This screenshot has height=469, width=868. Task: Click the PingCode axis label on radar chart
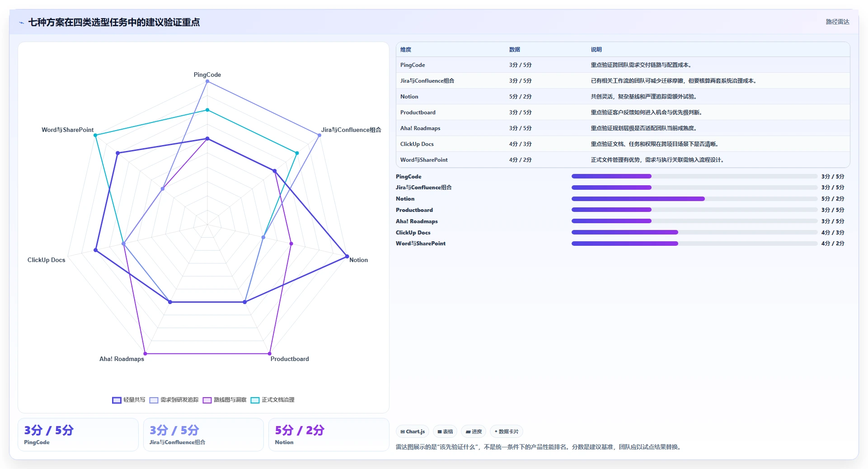pyautogui.click(x=207, y=75)
